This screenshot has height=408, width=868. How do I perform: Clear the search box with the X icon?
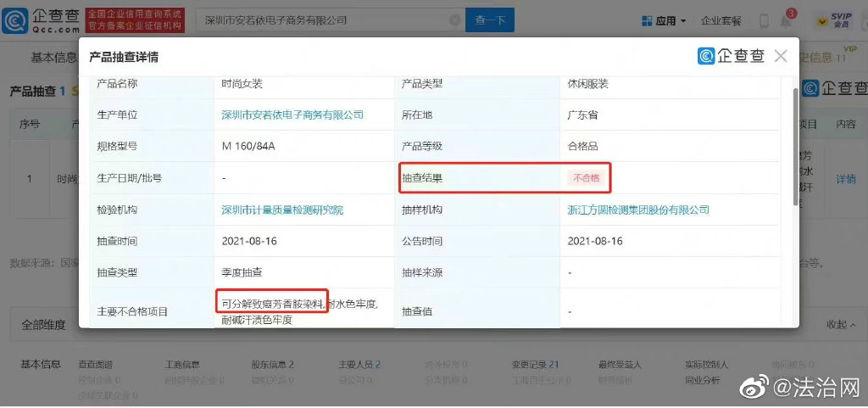coord(455,20)
